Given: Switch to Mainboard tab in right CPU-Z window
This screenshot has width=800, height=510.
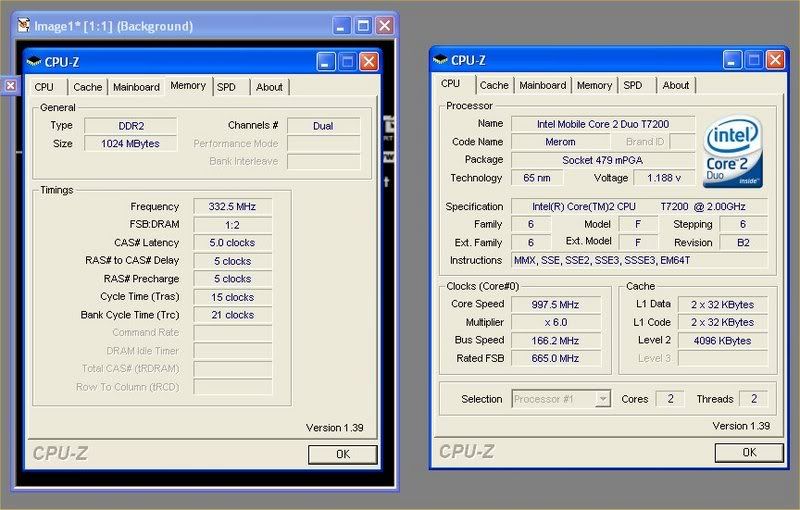Looking at the screenshot, I should 543,85.
